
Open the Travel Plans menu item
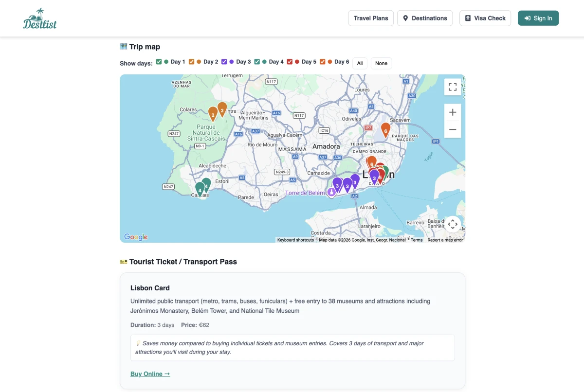point(371,18)
